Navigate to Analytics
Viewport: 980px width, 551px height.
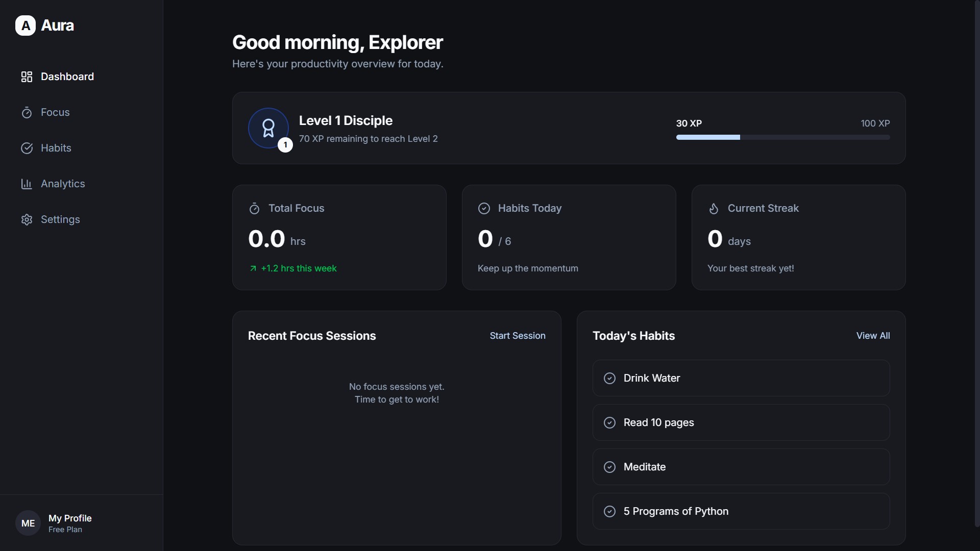point(82,184)
